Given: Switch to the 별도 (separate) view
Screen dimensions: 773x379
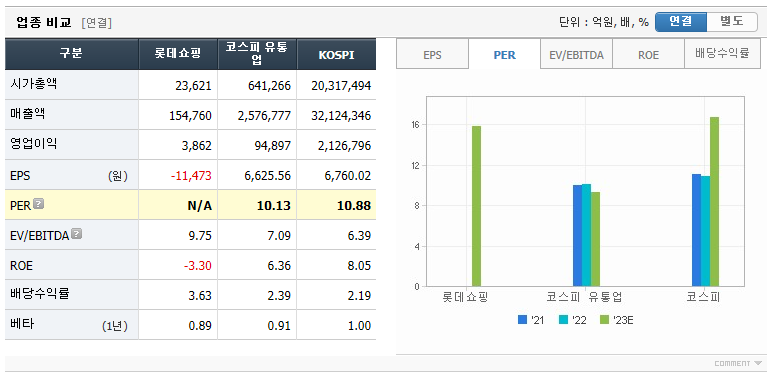Looking at the screenshot, I should 732,22.
